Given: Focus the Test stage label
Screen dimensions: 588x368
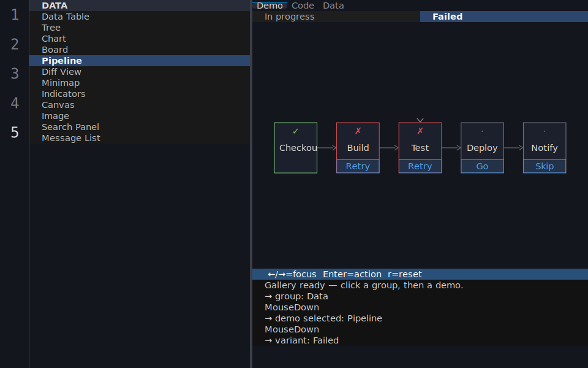Looking at the screenshot, I should point(420,148).
